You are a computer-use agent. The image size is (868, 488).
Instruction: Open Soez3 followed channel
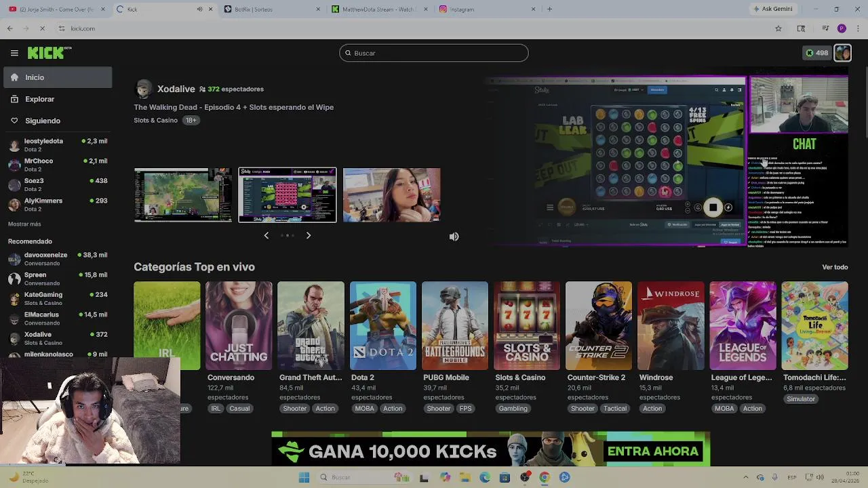pyautogui.click(x=57, y=184)
